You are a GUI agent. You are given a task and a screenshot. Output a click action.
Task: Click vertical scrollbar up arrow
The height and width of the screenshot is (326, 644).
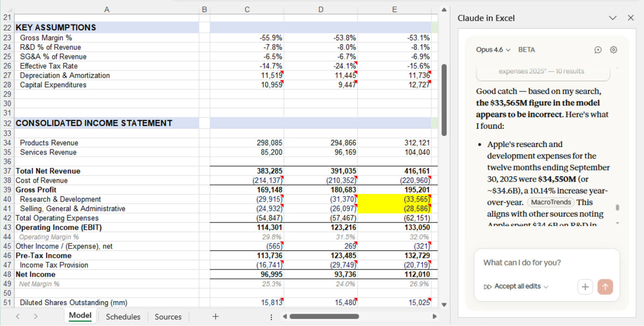tap(444, 10)
